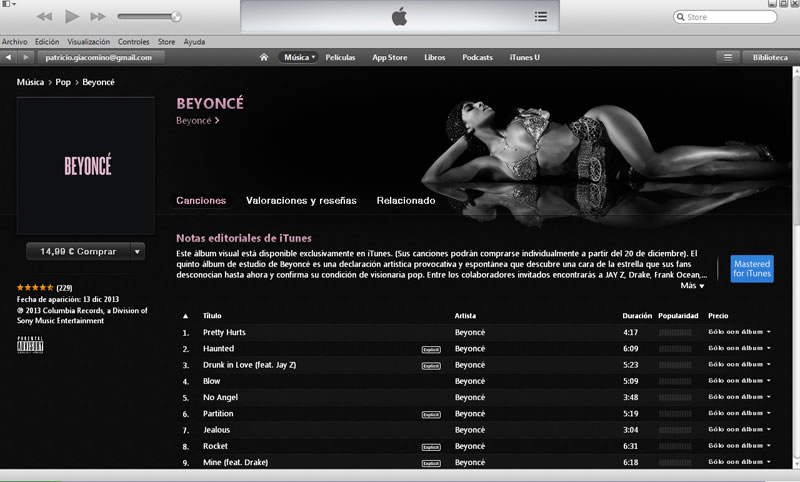The width and height of the screenshot is (800, 482).
Task: Expand the Música category dropdown
Action: tap(299, 58)
